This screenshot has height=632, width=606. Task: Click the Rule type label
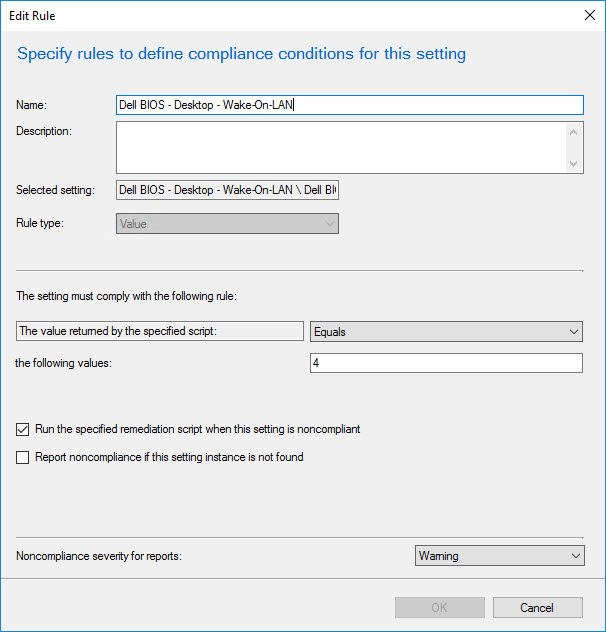[40, 223]
